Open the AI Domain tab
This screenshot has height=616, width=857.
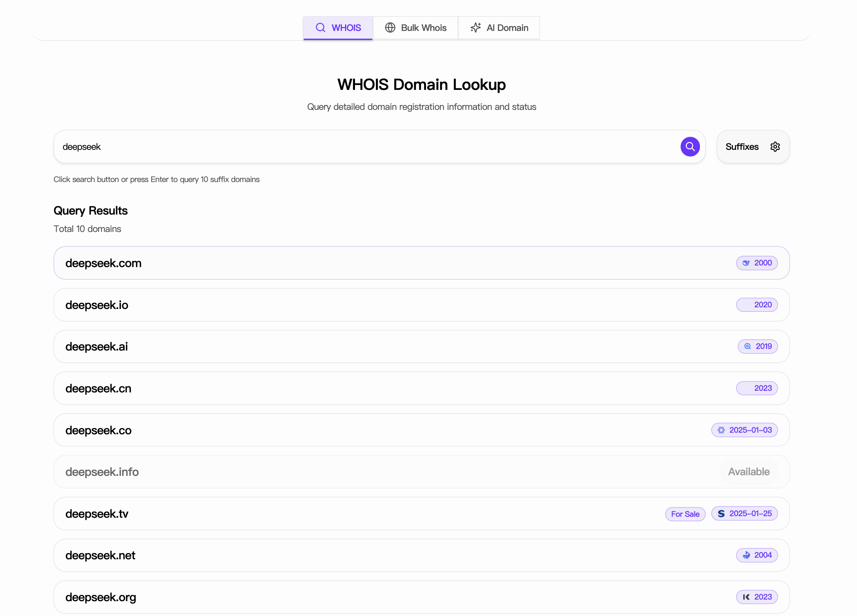tap(499, 28)
